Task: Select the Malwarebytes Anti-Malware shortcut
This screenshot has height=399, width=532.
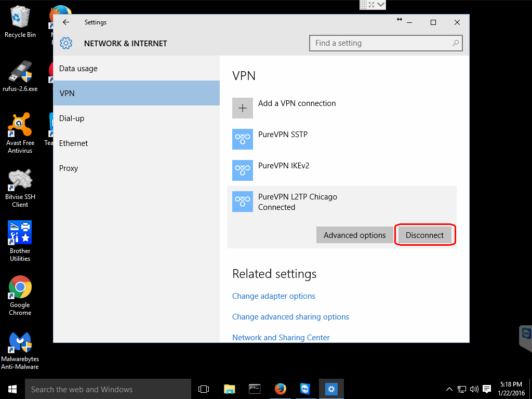Action: (x=20, y=351)
